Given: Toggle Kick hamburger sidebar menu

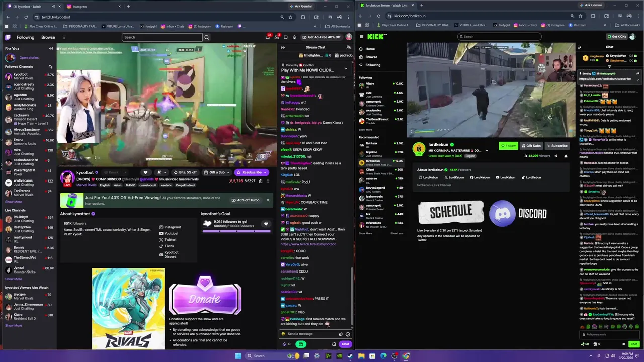Looking at the screenshot, I should [361, 37].
